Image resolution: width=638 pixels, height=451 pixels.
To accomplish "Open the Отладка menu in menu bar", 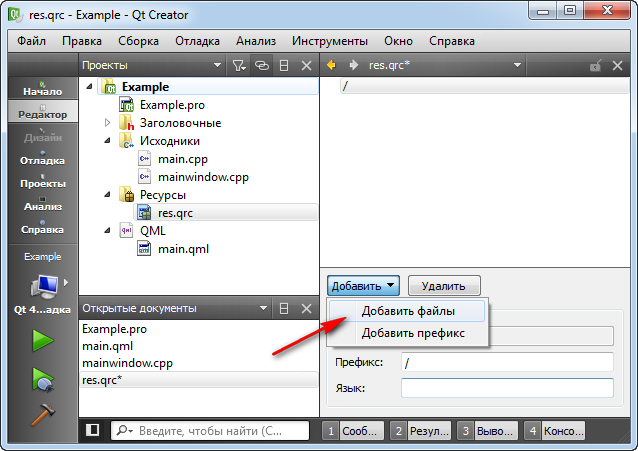I will point(197,41).
